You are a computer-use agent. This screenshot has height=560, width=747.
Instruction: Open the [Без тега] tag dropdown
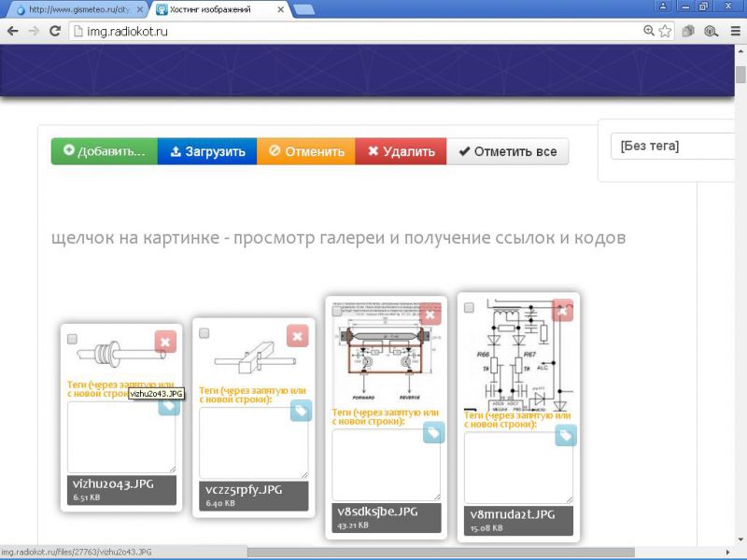pyautogui.click(x=672, y=147)
